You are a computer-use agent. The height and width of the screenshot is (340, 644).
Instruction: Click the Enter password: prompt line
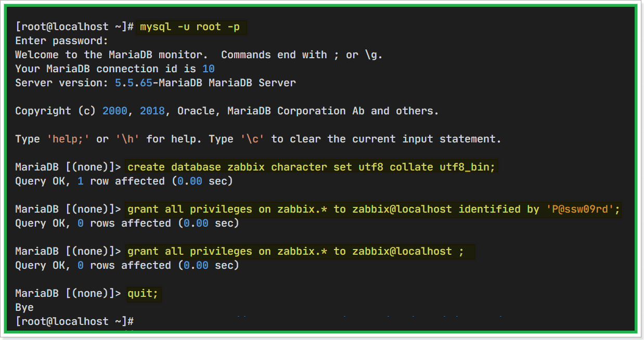pos(62,41)
